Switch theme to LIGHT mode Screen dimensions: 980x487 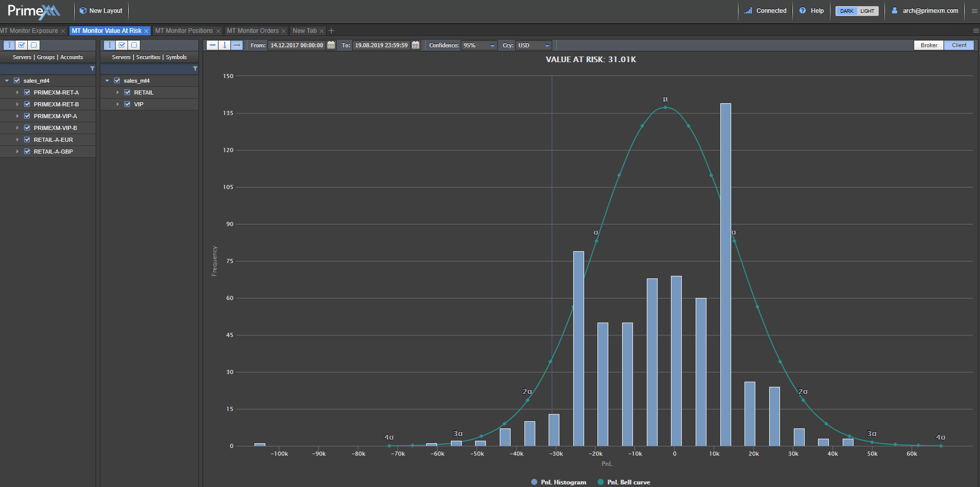pos(867,11)
